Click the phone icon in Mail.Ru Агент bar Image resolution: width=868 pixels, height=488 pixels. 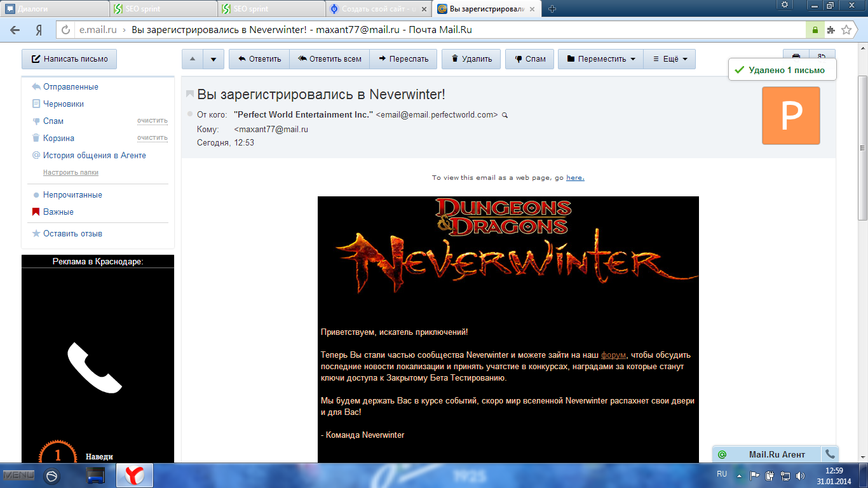point(829,454)
